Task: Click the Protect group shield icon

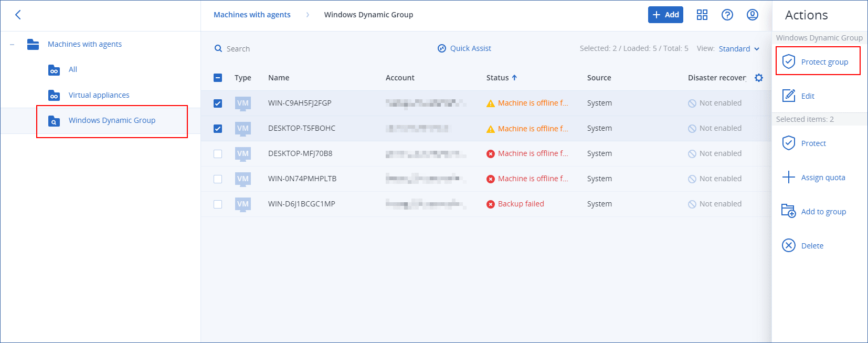Action: (x=788, y=61)
